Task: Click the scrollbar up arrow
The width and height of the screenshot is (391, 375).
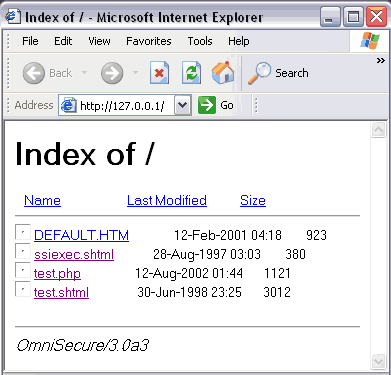Action: click(x=379, y=129)
